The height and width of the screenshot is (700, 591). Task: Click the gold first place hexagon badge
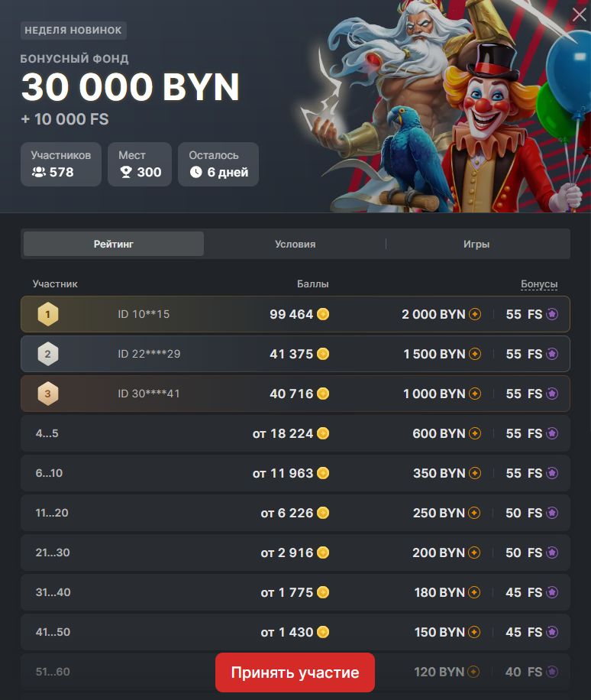[48, 314]
